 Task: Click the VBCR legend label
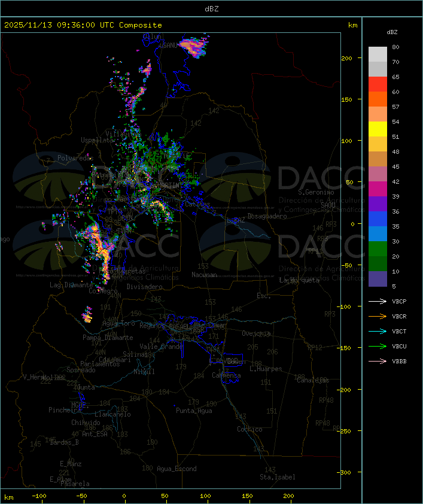399,316
